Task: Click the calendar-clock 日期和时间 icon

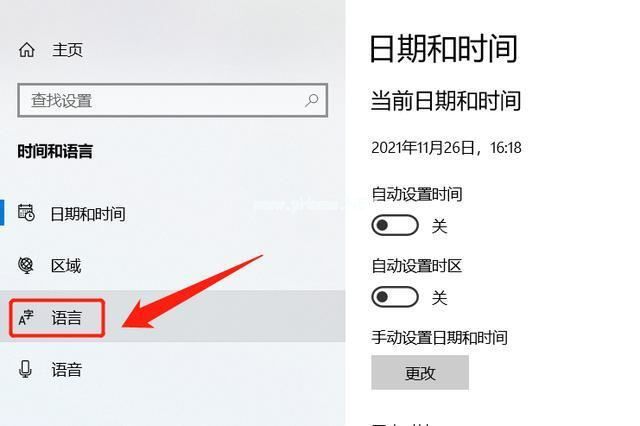Action: coord(27,213)
